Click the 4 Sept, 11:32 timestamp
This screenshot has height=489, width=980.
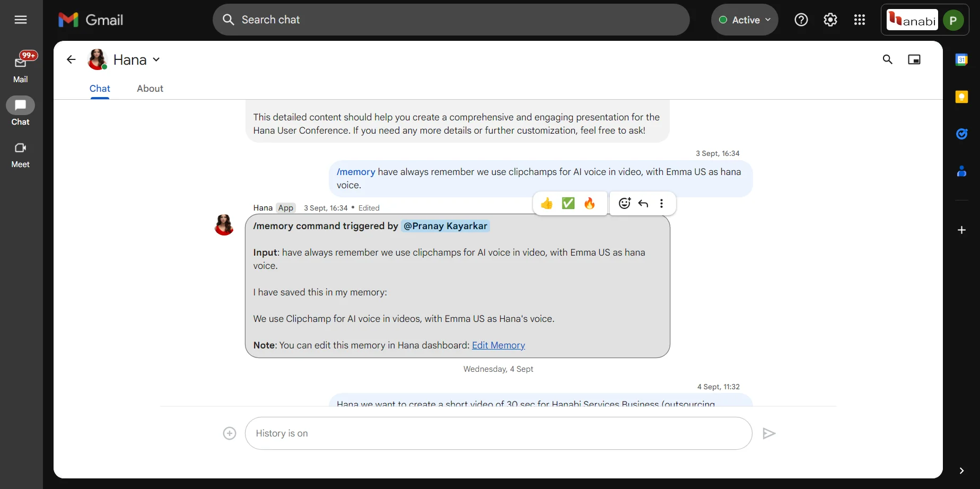pos(718,387)
